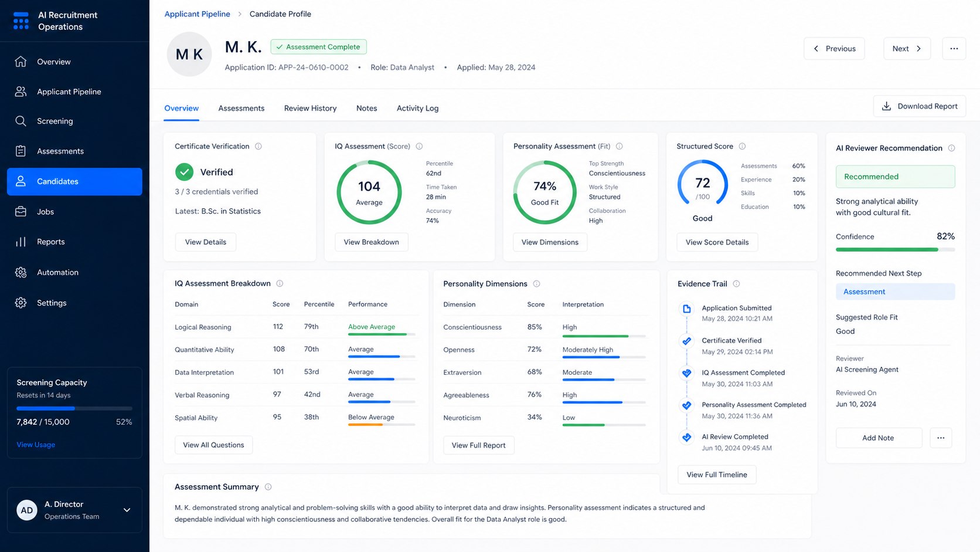The width and height of the screenshot is (980, 552).
Task: Click the MK avatar circle
Action: pos(189,54)
